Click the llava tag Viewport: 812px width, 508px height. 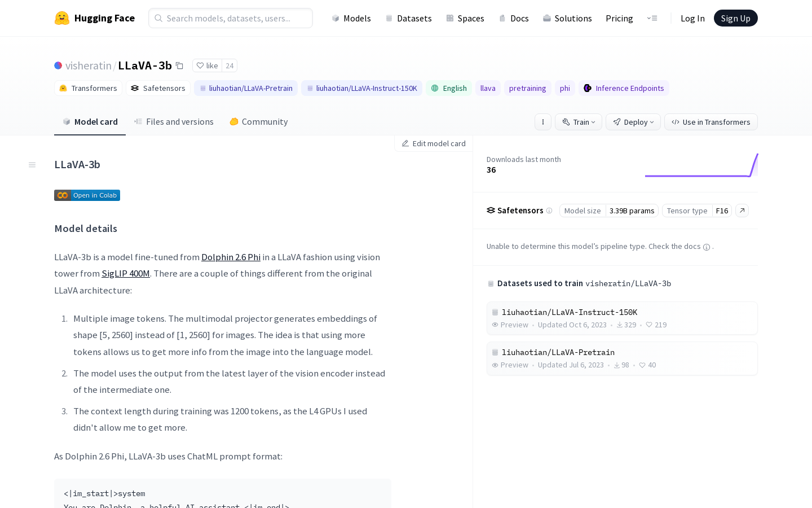coord(488,88)
